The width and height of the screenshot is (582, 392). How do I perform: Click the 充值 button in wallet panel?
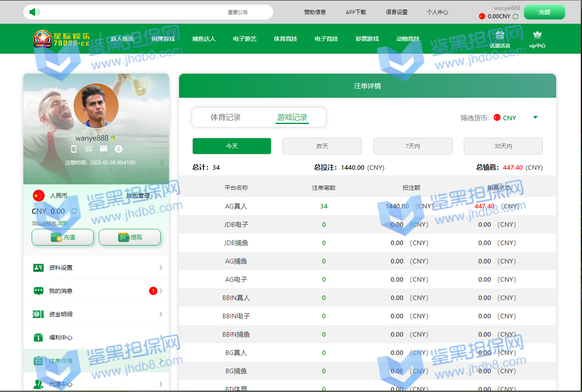63,237
